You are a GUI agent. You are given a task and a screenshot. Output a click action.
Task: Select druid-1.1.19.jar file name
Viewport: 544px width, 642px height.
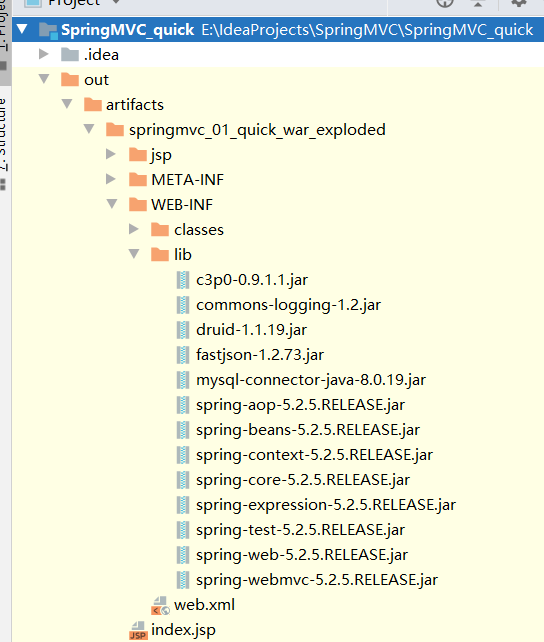click(x=251, y=330)
